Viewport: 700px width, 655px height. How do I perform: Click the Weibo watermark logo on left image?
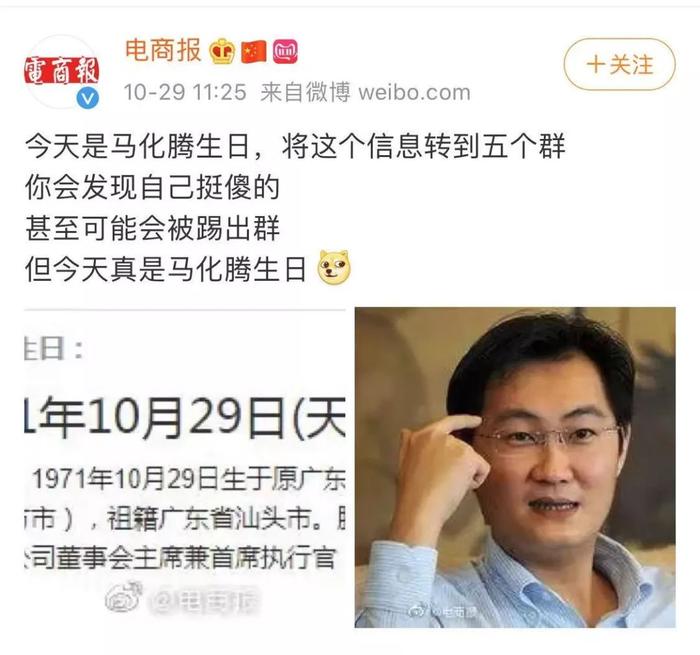pyautogui.click(x=124, y=597)
